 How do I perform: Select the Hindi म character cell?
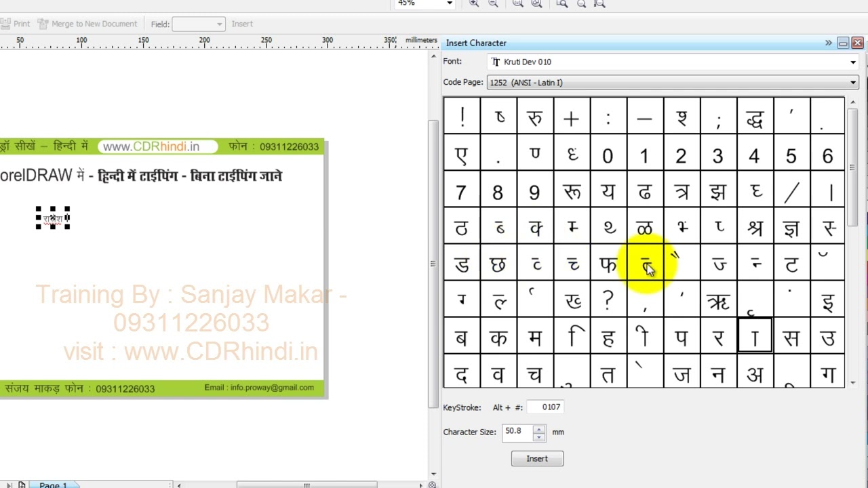pyautogui.click(x=535, y=336)
